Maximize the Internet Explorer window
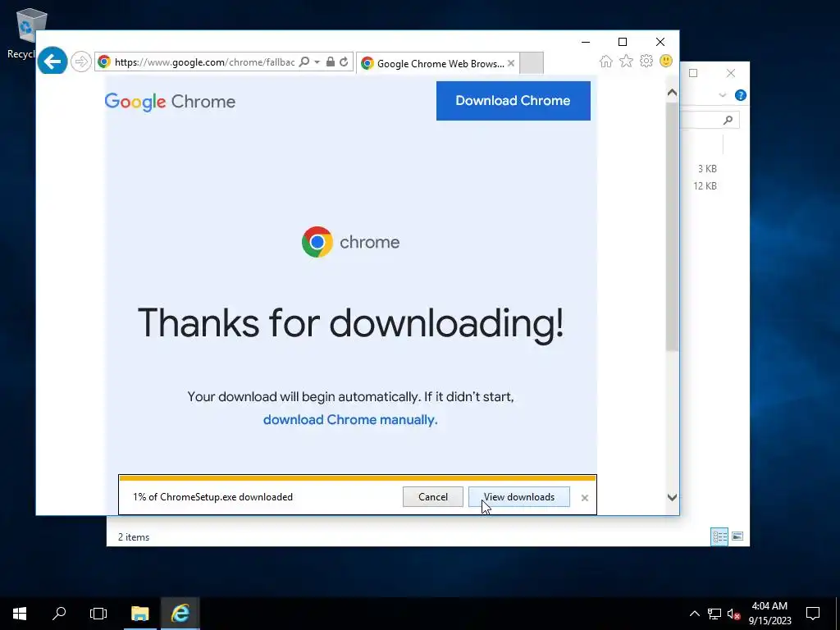 click(x=623, y=42)
